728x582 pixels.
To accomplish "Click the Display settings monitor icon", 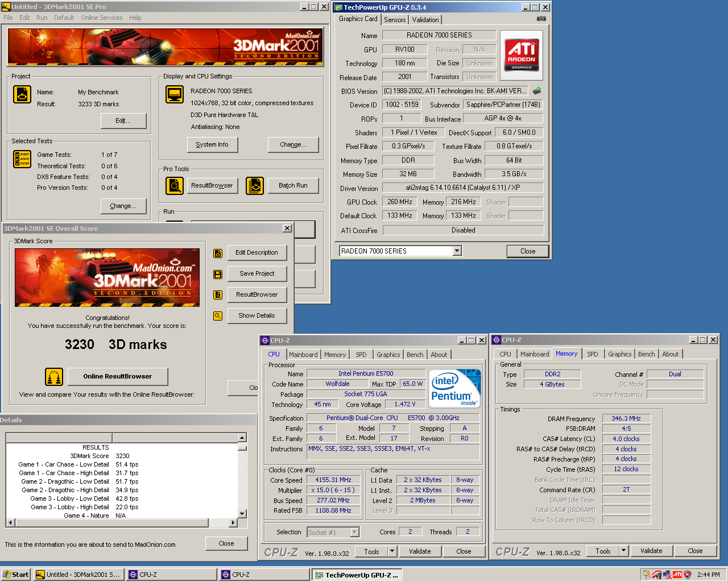I will [175, 94].
